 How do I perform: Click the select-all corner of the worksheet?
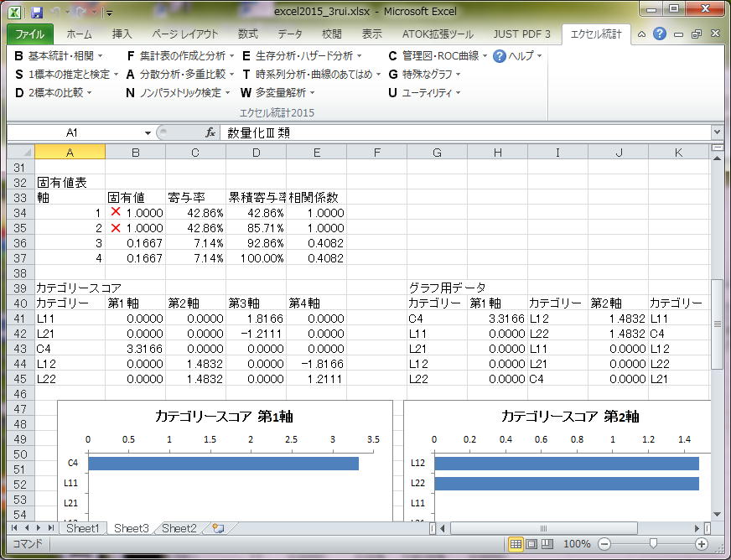(21, 152)
